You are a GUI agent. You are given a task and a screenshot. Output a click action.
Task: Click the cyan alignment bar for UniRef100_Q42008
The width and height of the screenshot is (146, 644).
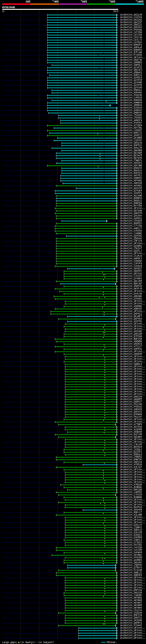click(x=97, y=188)
